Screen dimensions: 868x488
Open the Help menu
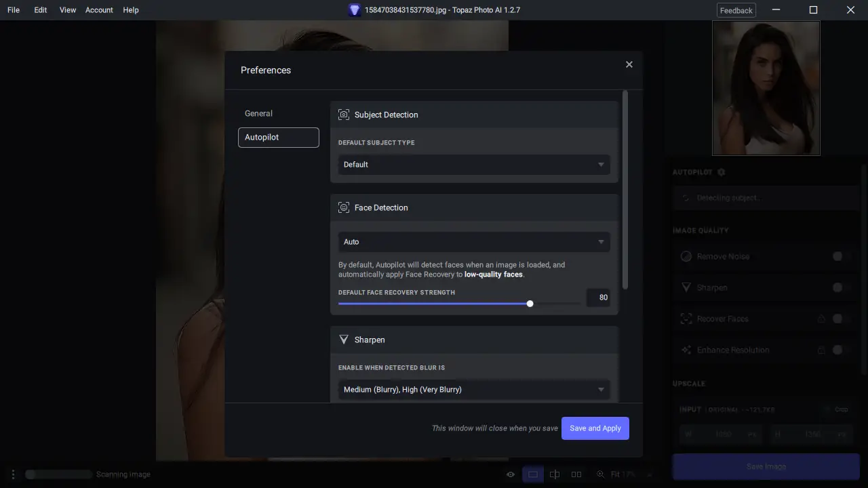coord(131,10)
